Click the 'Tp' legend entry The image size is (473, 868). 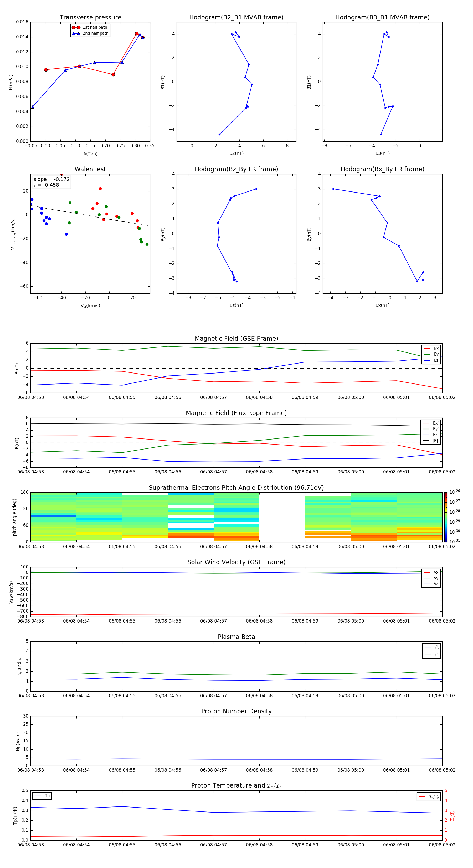pos(42,796)
